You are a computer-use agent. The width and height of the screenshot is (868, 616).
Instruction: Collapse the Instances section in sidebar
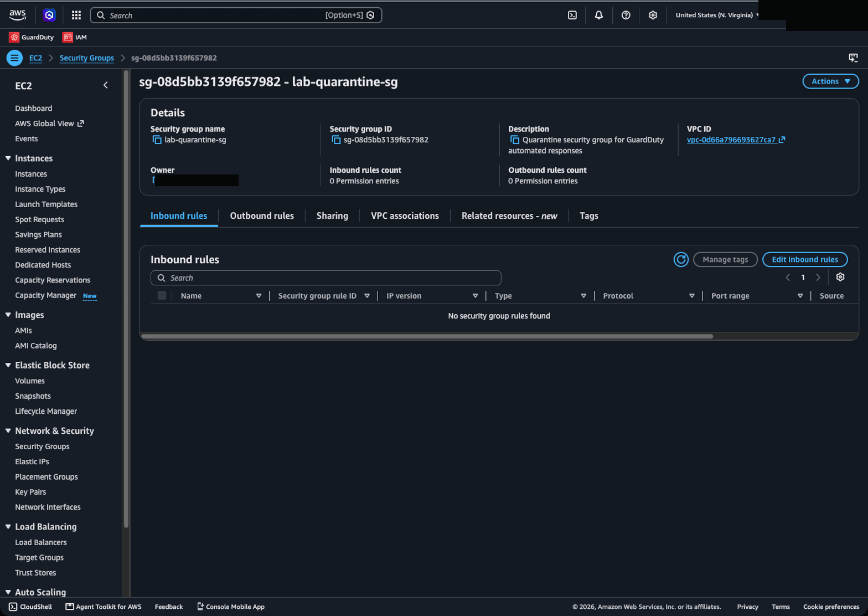point(8,158)
